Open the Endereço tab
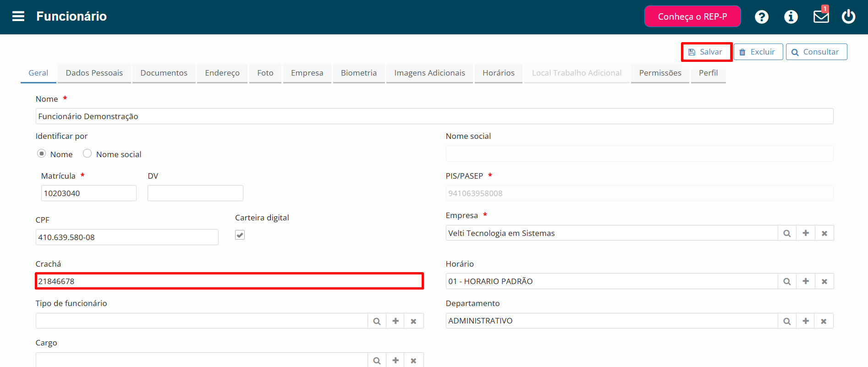This screenshot has height=367, width=868. [222, 73]
